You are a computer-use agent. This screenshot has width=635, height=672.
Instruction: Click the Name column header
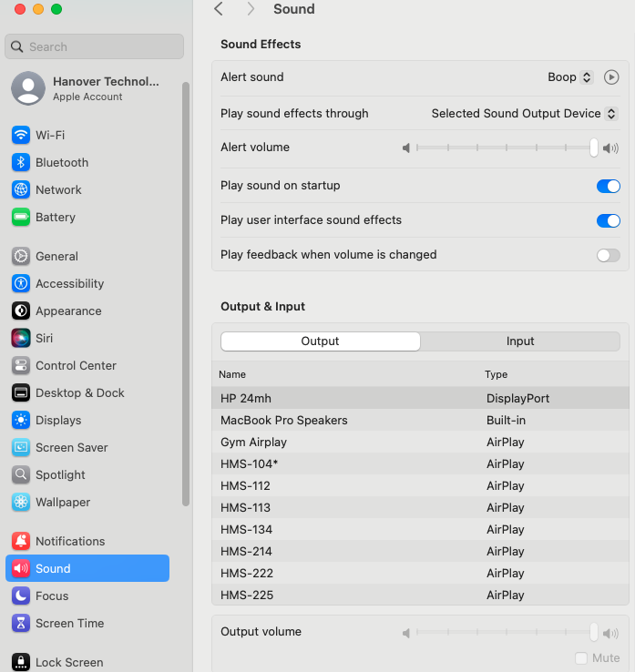pos(232,374)
